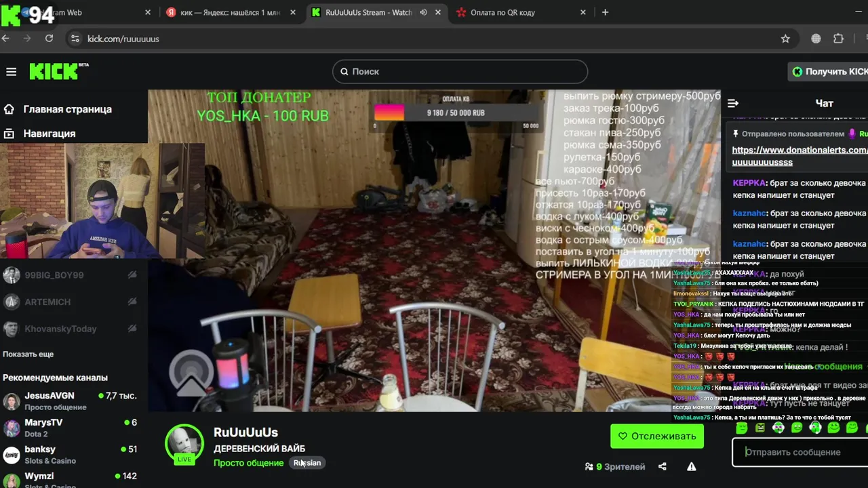Click the Отслеживать follow button
The image size is (868, 488).
[657, 436]
